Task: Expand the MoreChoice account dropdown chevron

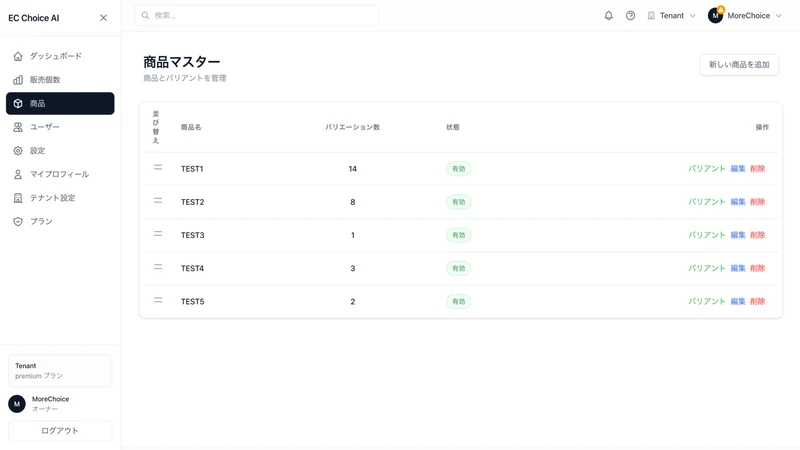Action: (779, 16)
